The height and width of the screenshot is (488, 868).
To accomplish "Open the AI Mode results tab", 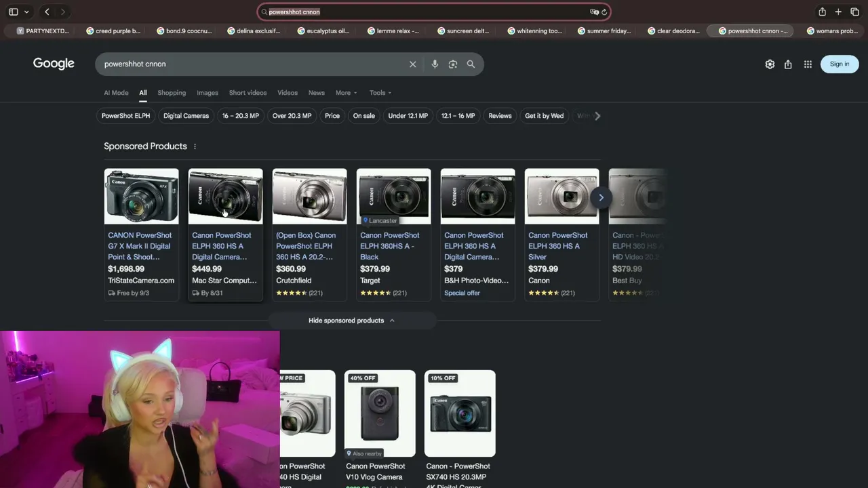I will 116,93.
